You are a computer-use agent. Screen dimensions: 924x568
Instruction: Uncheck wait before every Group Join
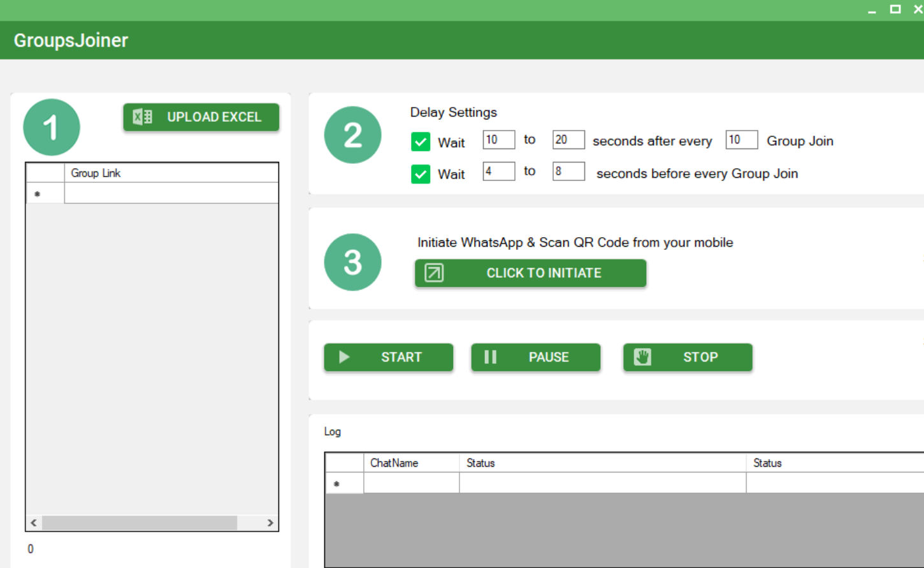pos(421,173)
